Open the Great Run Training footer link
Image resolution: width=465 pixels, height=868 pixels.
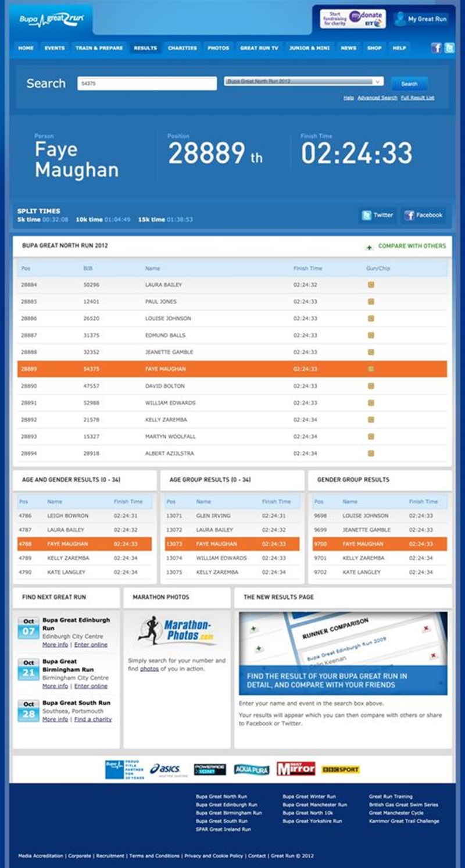click(391, 796)
